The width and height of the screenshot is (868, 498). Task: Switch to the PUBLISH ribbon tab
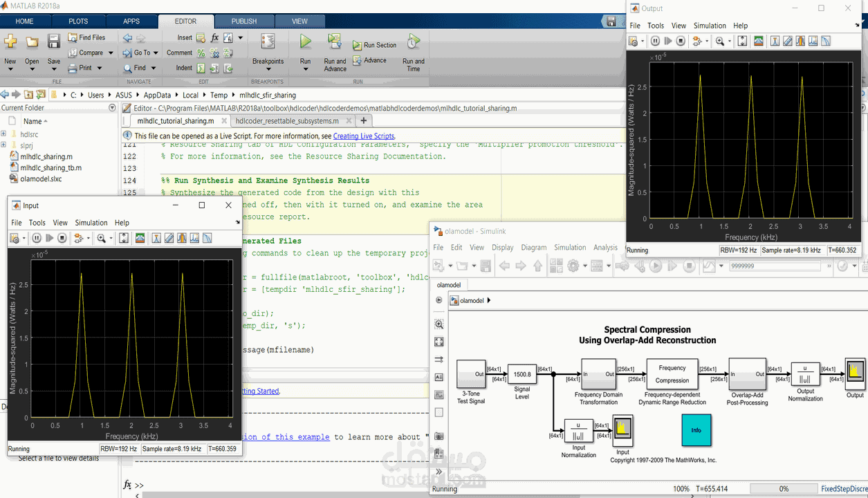coord(243,21)
